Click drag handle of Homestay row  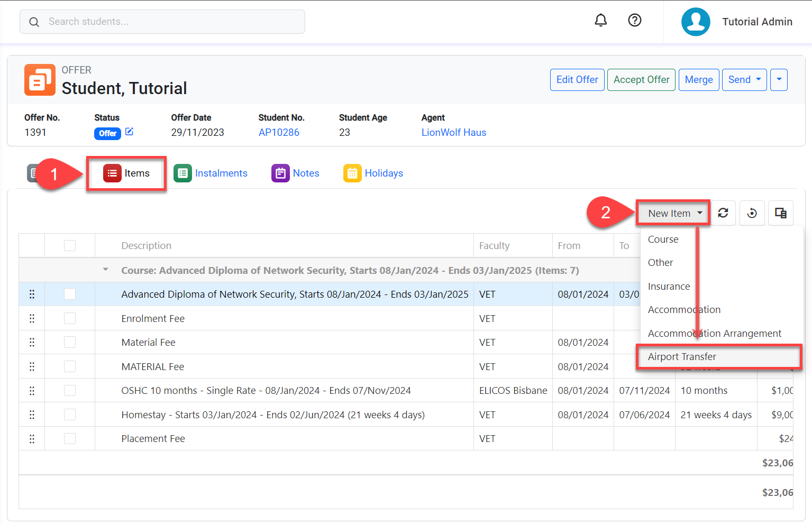(x=32, y=415)
